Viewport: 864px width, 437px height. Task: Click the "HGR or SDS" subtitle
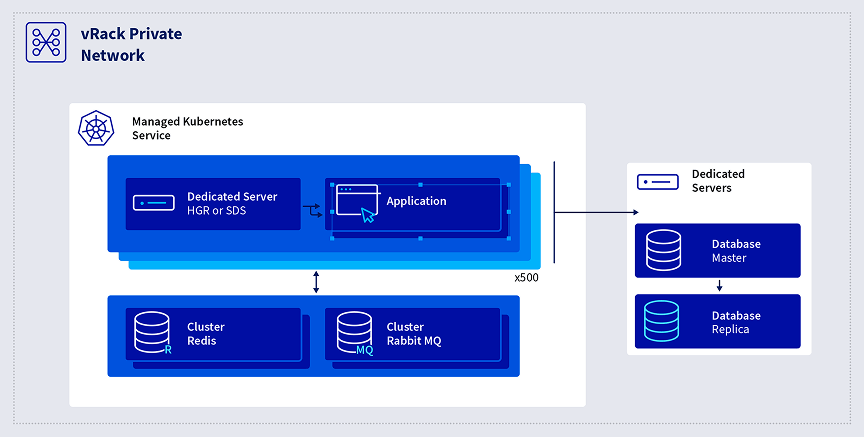[x=217, y=211]
